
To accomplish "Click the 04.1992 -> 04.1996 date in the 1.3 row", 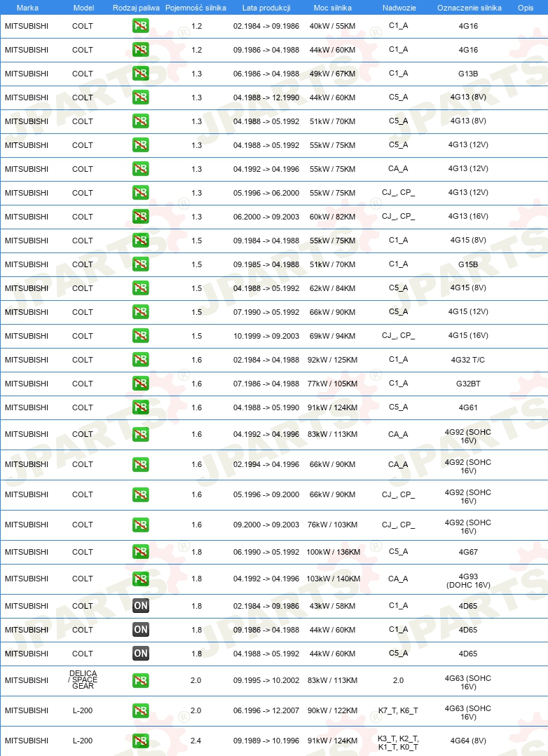I will click(266, 169).
